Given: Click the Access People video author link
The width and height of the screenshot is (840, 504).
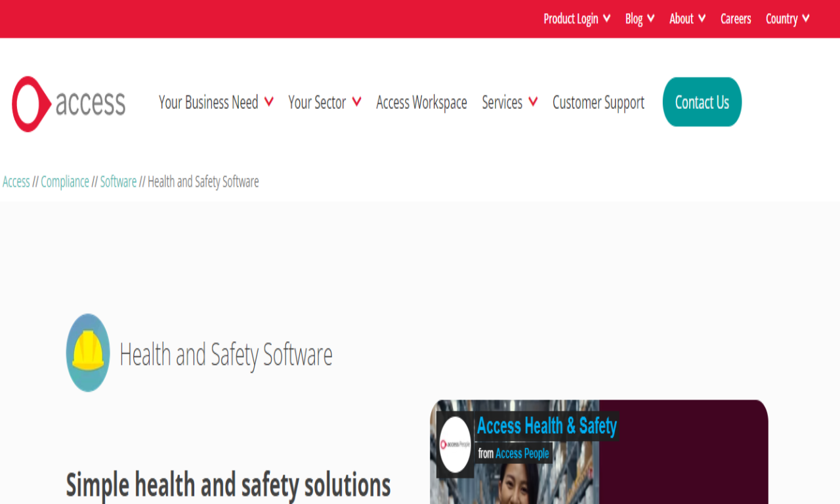Looking at the screenshot, I should point(522,453).
